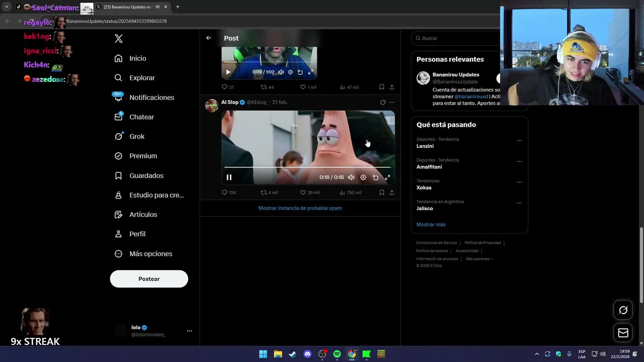Open account menu dots next to lolo

[190, 331]
